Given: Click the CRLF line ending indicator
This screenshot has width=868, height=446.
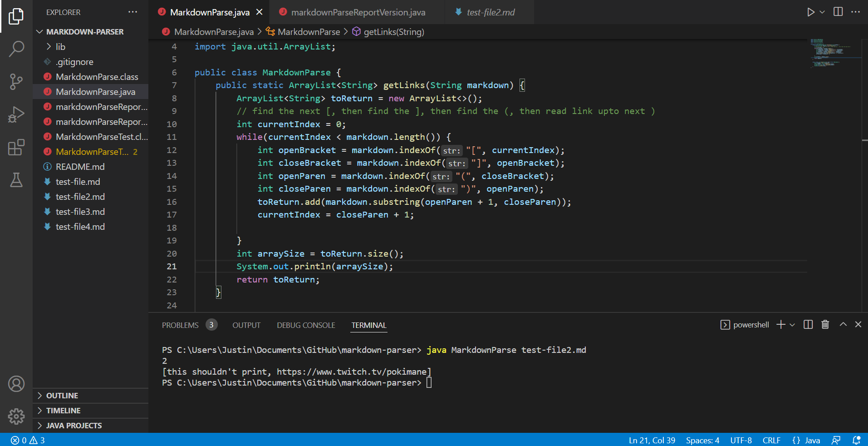Looking at the screenshot, I should point(771,440).
